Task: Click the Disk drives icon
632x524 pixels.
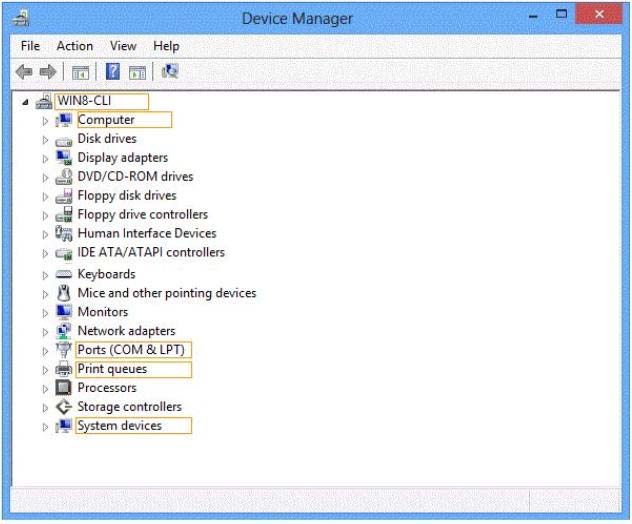Action: (x=64, y=141)
